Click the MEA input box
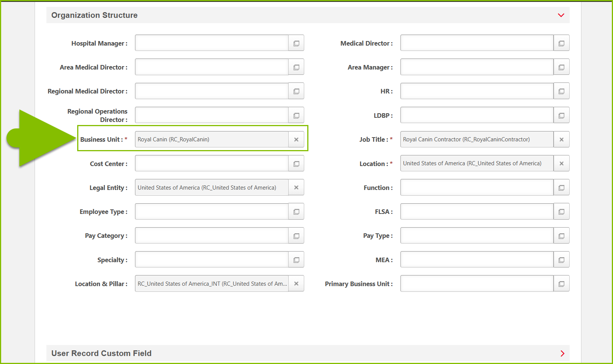Screen dimensions: 613x364 [x=477, y=260]
